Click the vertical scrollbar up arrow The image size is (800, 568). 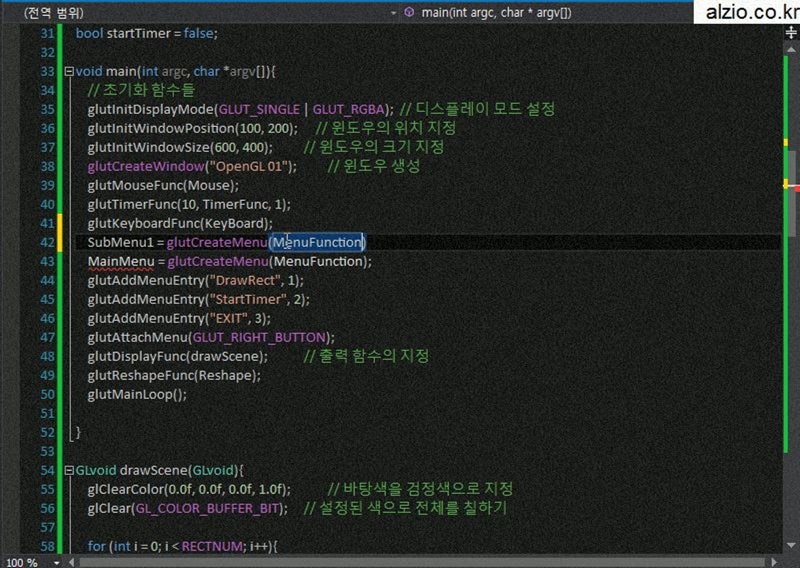pyautogui.click(x=791, y=50)
